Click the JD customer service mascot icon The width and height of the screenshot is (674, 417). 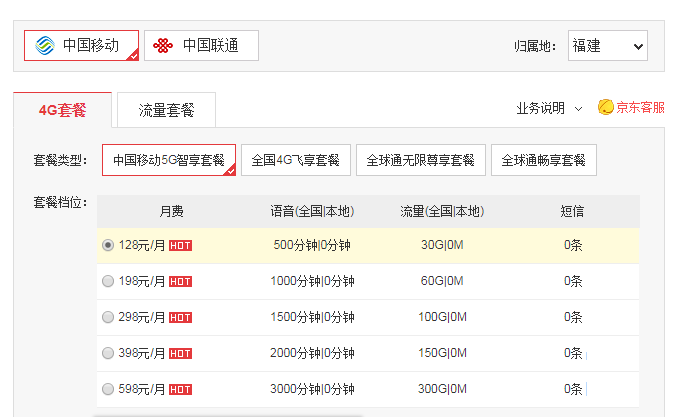pyautogui.click(x=606, y=107)
